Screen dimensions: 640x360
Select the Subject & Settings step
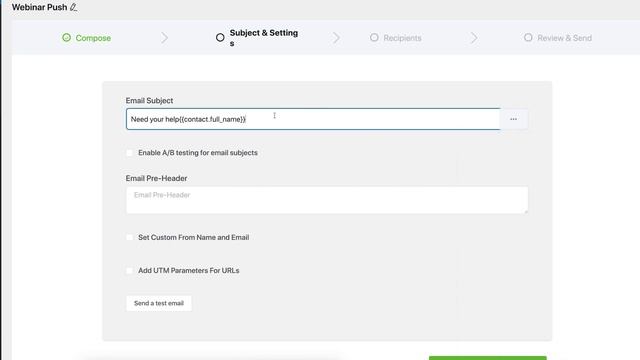[x=257, y=38]
